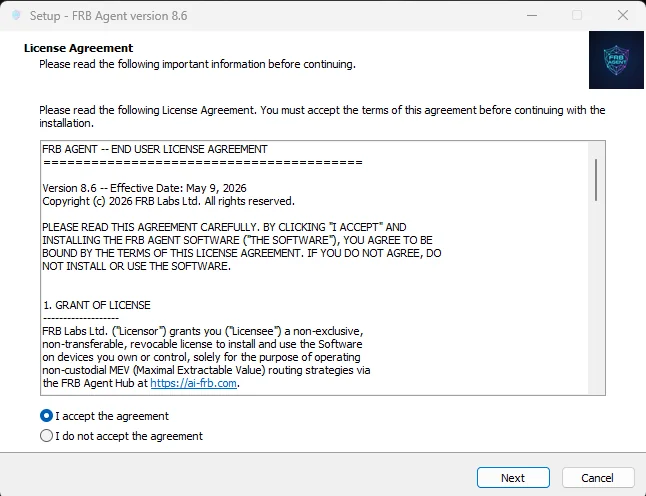Click the Next button
646x496 pixels.
[513, 477]
